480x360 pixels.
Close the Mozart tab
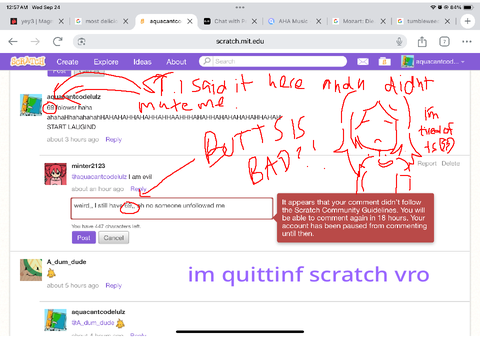383,21
